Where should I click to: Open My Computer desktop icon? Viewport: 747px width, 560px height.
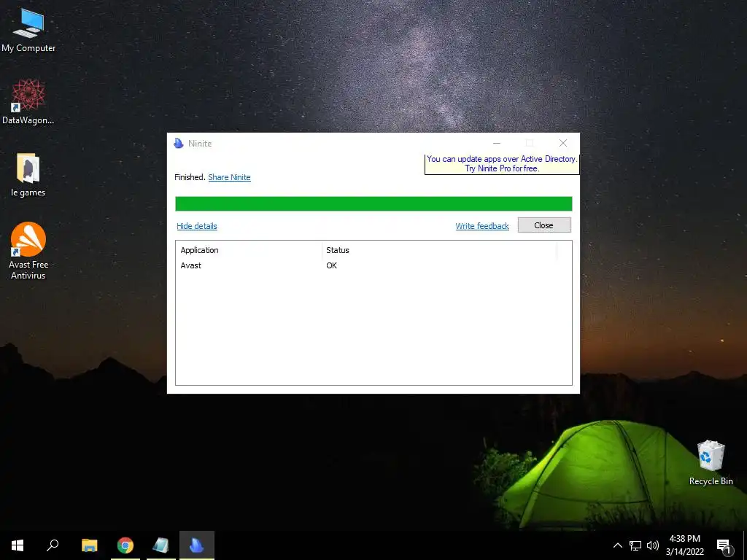(x=28, y=29)
